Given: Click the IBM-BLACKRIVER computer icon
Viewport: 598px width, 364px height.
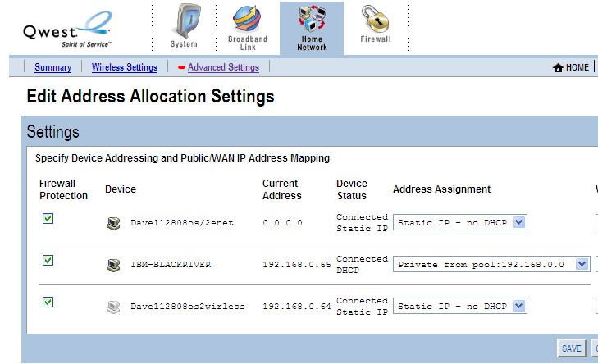Looking at the screenshot, I should (x=113, y=265).
